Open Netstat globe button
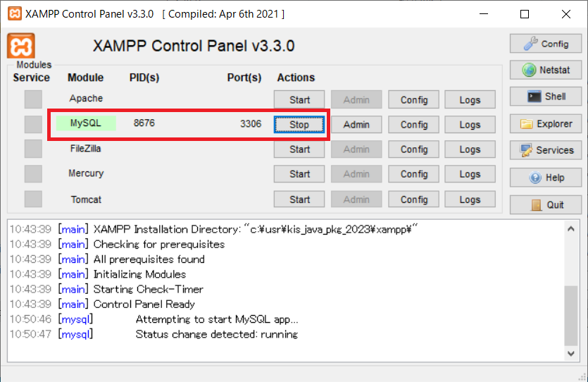Viewport: 588px width, 382px height. (546, 70)
